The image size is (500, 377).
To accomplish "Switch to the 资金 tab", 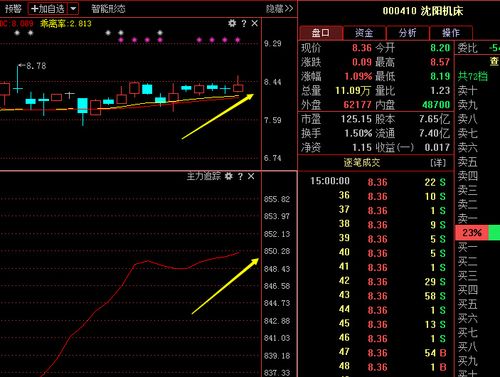I will coord(364,33).
